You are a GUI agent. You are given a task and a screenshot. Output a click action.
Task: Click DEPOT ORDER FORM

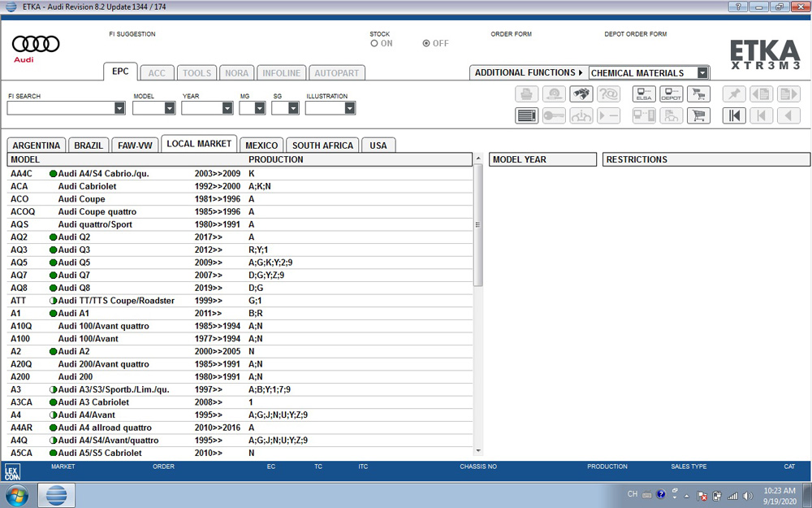636,34
